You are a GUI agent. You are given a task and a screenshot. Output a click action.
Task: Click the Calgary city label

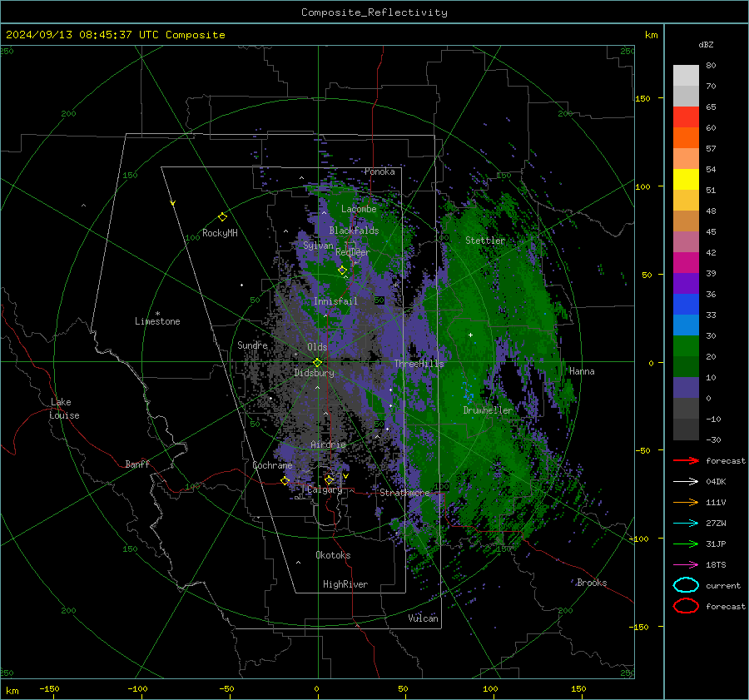[x=325, y=489]
